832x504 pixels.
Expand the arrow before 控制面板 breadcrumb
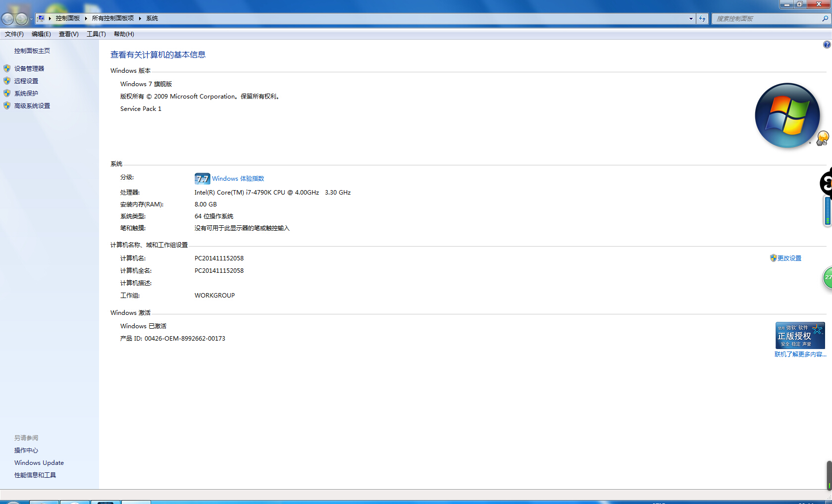point(50,18)
